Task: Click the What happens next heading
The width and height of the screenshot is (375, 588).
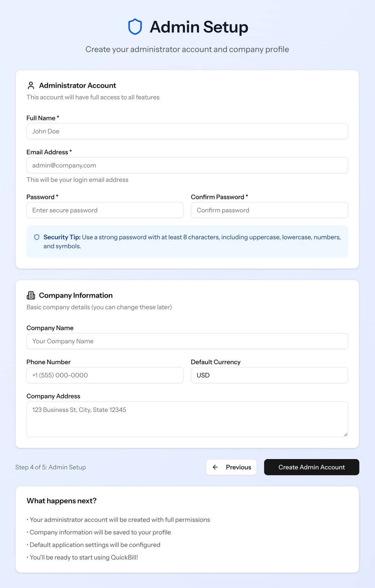Action: [x=62, y=501]
